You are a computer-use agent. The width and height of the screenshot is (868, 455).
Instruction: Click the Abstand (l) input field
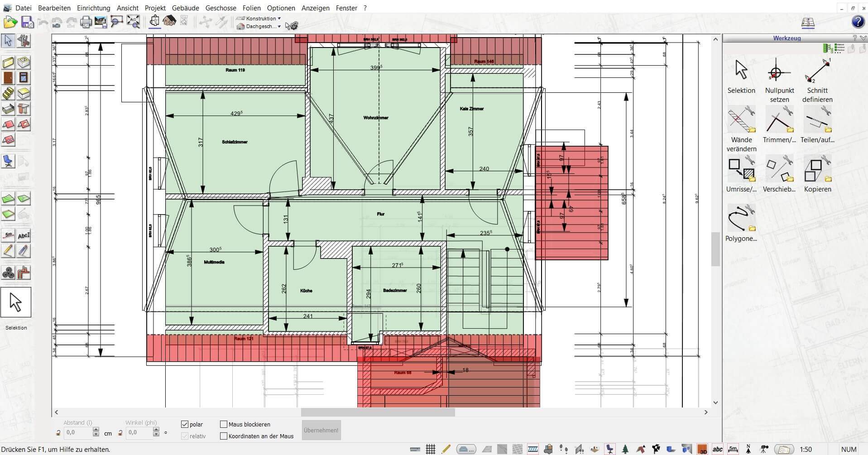78,432
